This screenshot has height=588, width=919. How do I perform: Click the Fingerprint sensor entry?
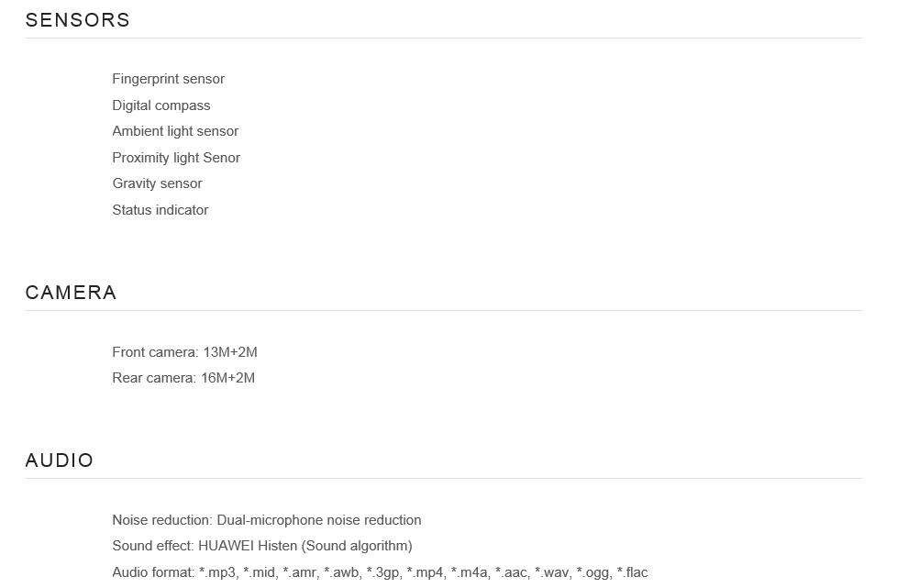point(168,79)
